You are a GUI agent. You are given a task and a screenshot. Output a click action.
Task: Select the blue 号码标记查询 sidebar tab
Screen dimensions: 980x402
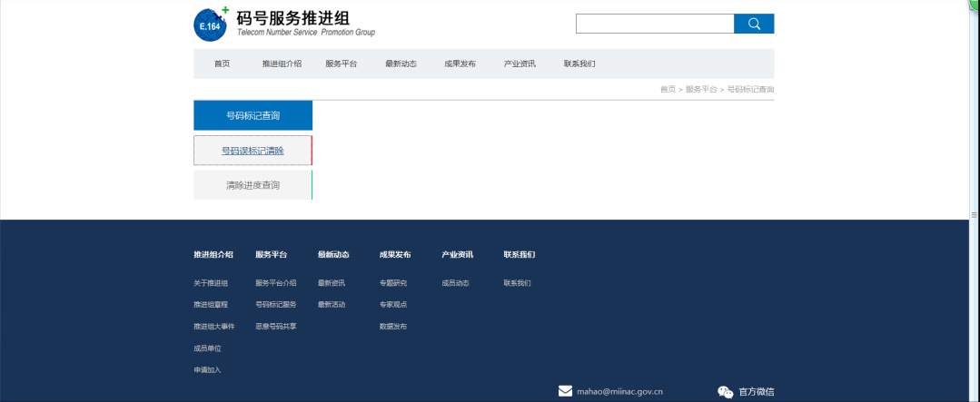point(253,115)
